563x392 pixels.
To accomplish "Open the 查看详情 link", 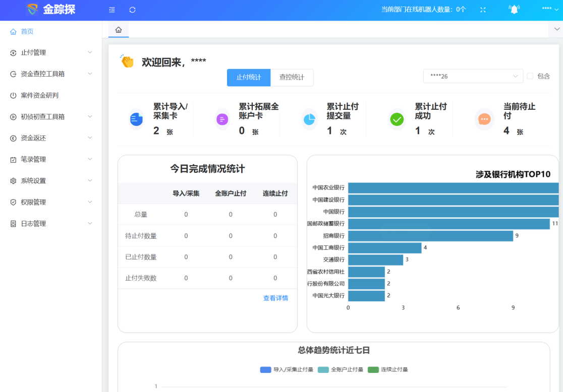I will (276, 298).
